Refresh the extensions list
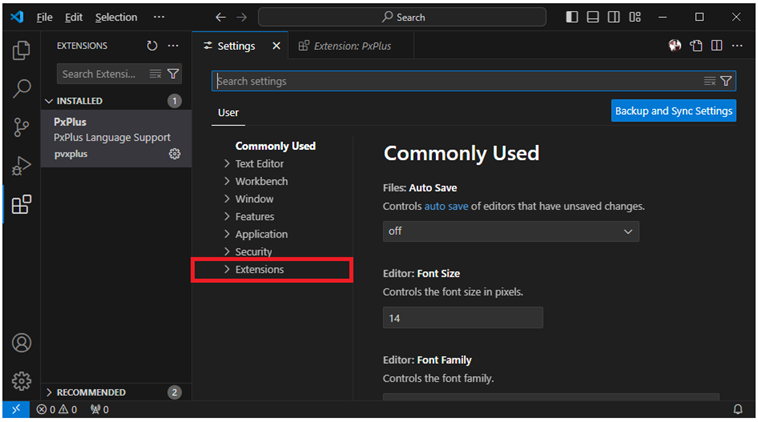Image resolution: width=758 pixels, height=422 pixels. pos(152,46)
